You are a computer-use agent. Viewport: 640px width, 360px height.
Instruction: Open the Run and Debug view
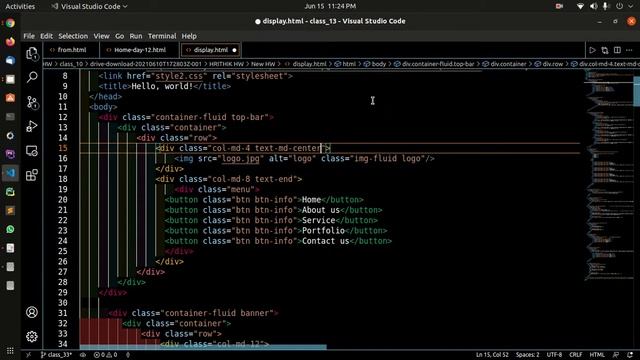tap(32, 126)
